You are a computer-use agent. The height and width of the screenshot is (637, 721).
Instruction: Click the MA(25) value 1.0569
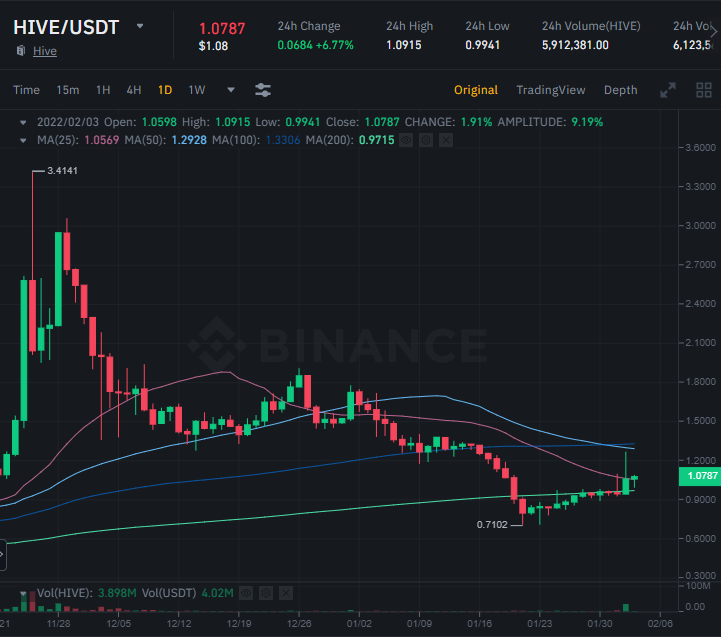(102, 140)
